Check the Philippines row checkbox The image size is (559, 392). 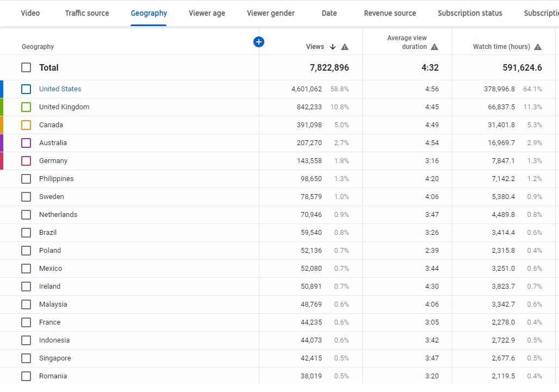[26, 178]
